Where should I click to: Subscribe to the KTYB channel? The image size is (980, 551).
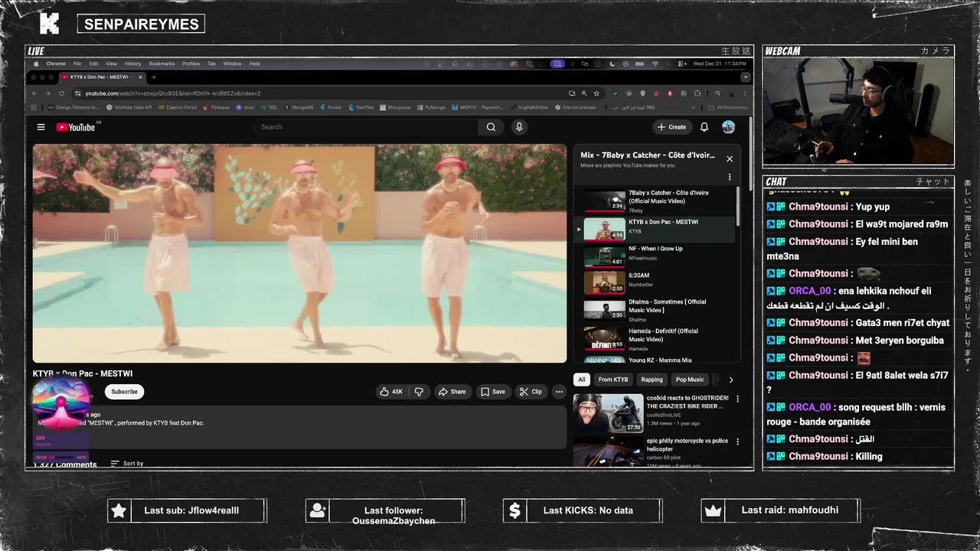(x=124, y=392)
